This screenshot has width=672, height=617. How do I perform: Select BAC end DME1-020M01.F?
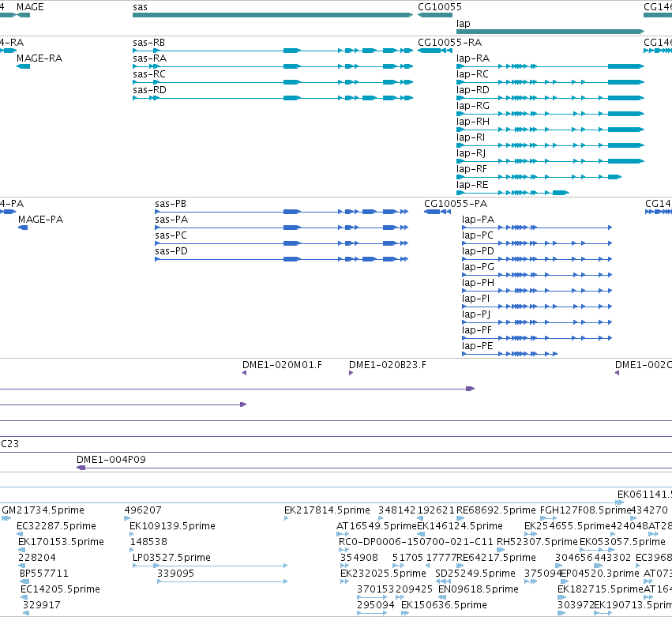coord(244,373)
